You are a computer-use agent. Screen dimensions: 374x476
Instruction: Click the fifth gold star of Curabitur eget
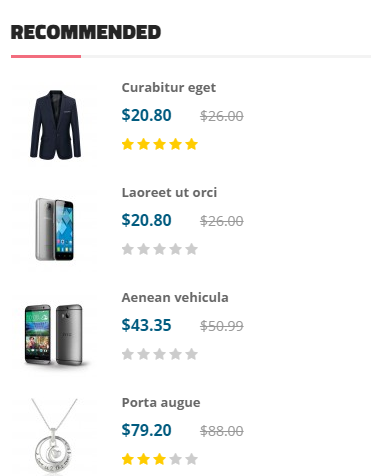tap(192, 144)
